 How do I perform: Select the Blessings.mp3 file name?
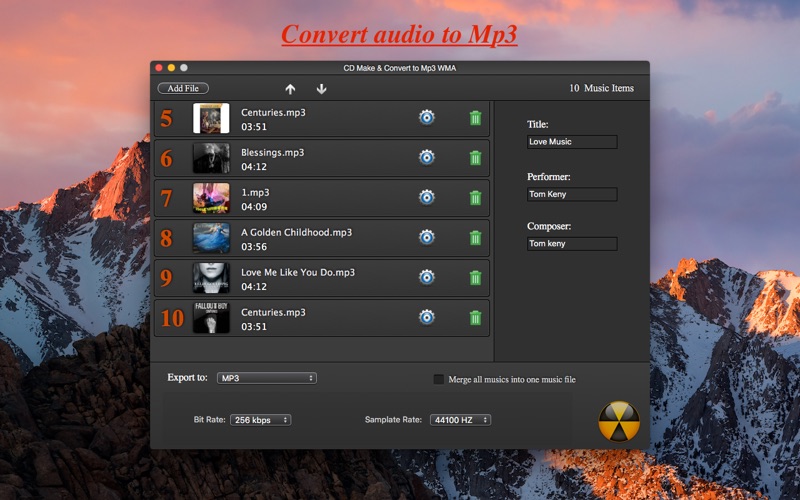click(272, 153)
